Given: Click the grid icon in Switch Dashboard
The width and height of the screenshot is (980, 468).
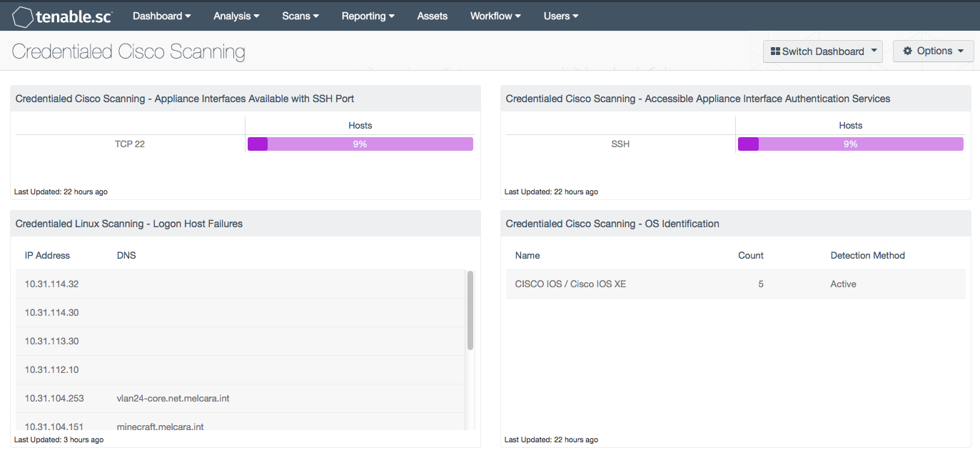Looking at the screenshot, I should pyautogui.click(x=775, y=51).
